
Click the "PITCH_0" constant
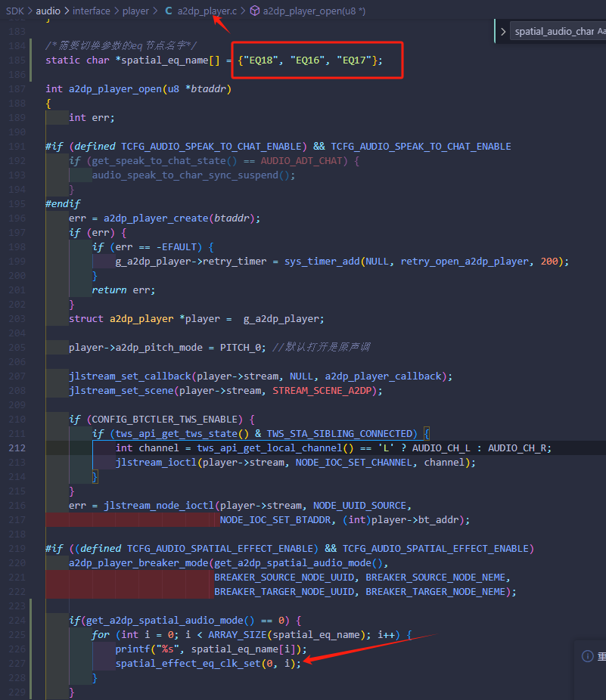tap(241, 347)
